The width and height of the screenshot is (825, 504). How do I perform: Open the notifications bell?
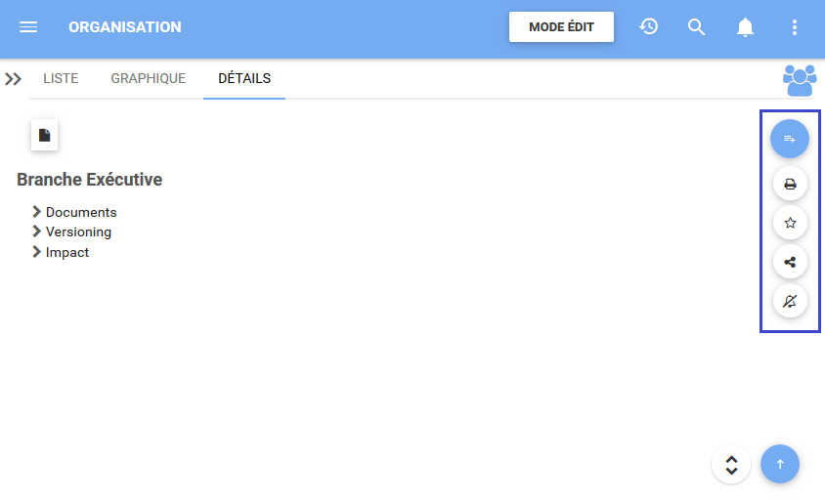click(x=746, y=27)
